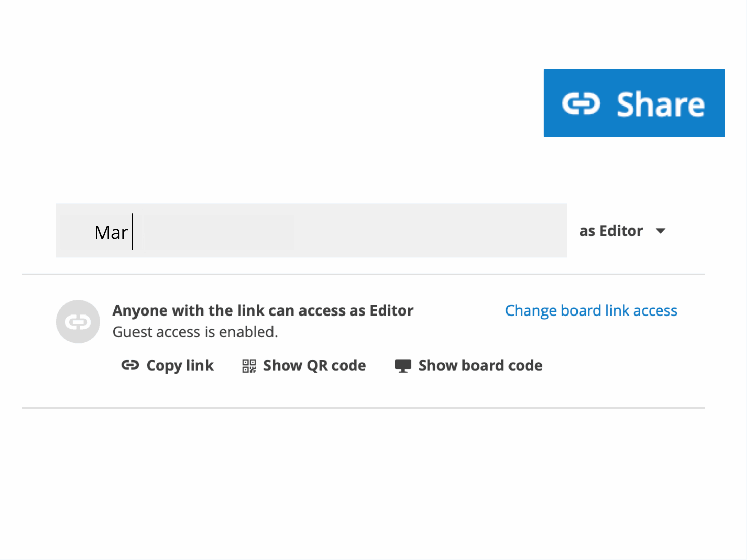Click 'Guest access is enabled' text

[x=195, y=331]
